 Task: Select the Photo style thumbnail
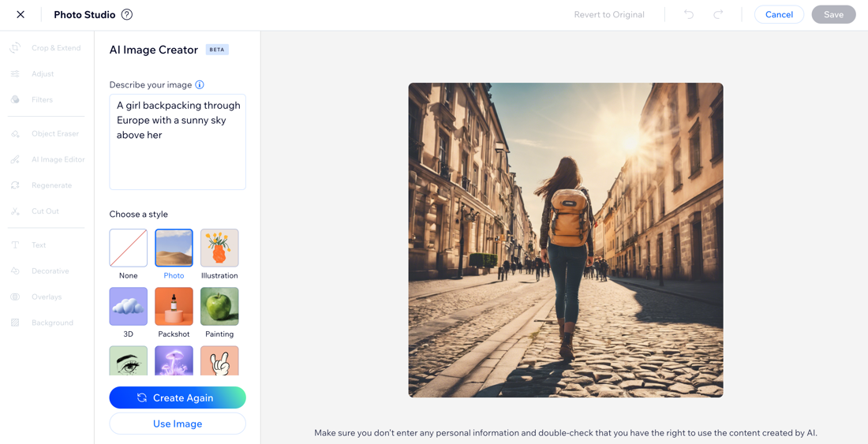174,248
